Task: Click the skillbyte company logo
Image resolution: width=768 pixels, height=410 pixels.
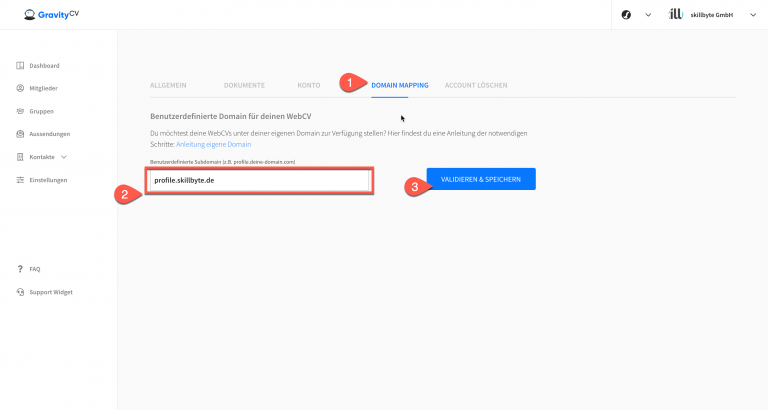Action: [x=675, y=15]
